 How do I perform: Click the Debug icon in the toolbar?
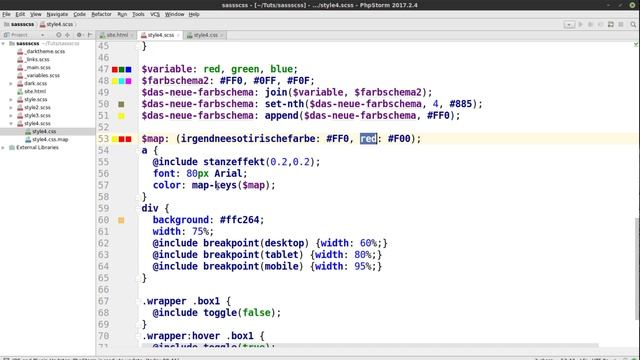tap(590, 24)
